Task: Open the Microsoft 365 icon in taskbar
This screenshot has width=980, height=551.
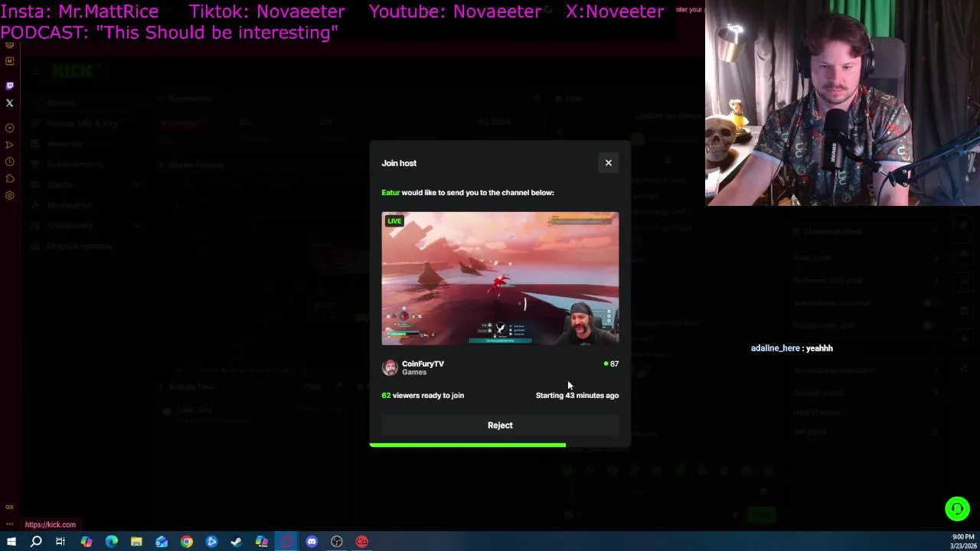Action: click(x=262, y=542)
